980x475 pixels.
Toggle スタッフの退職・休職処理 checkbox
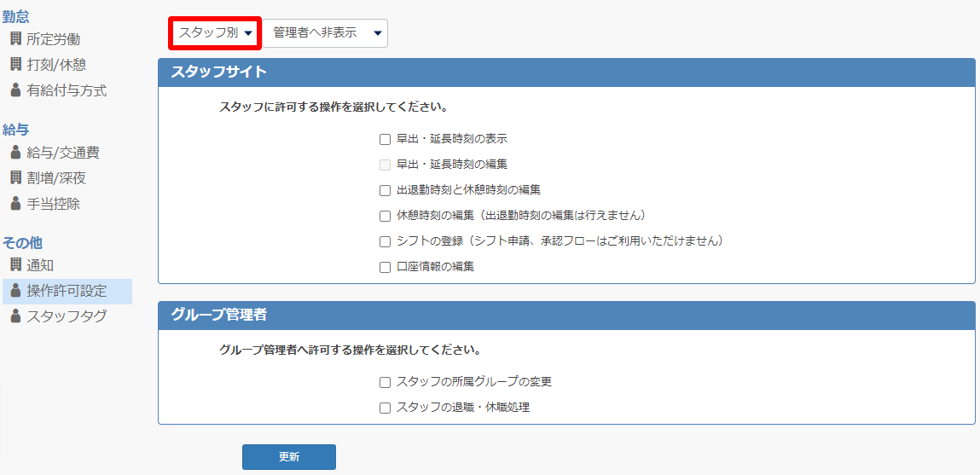[x=385, y=408]
